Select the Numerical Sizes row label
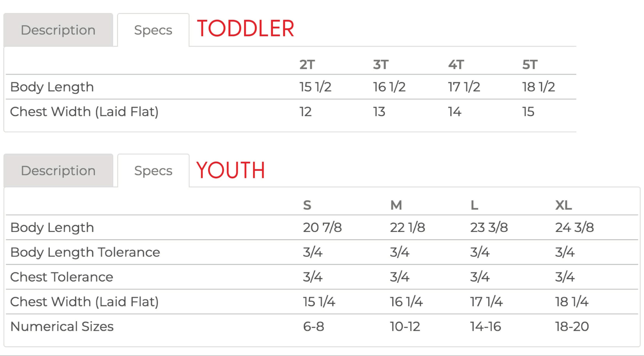 click(62, 326)
